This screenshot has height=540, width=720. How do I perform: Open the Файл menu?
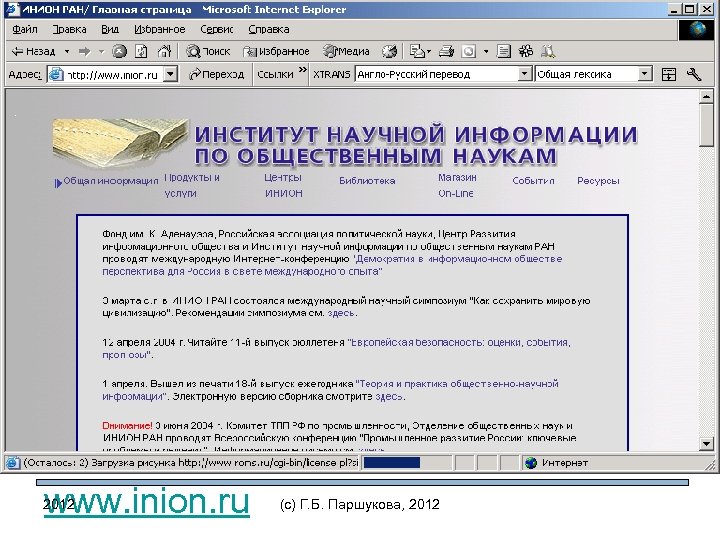24,29
